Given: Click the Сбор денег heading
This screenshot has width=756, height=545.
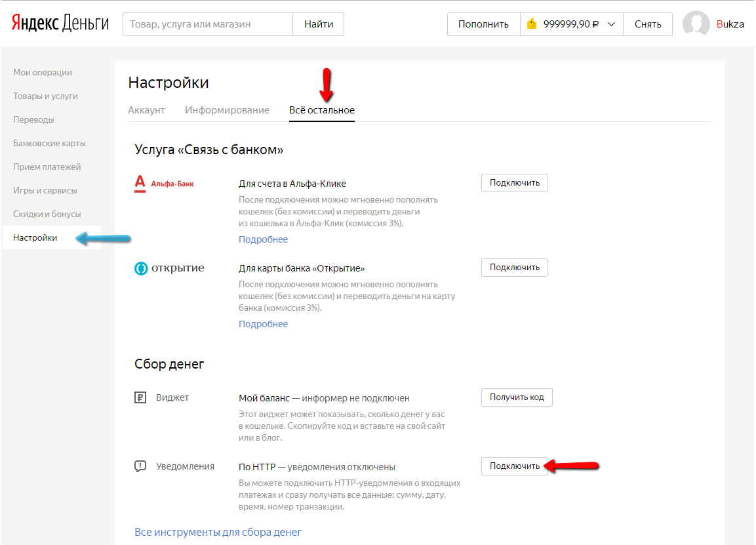Looking at the screenshot, I should click(169, 364).
